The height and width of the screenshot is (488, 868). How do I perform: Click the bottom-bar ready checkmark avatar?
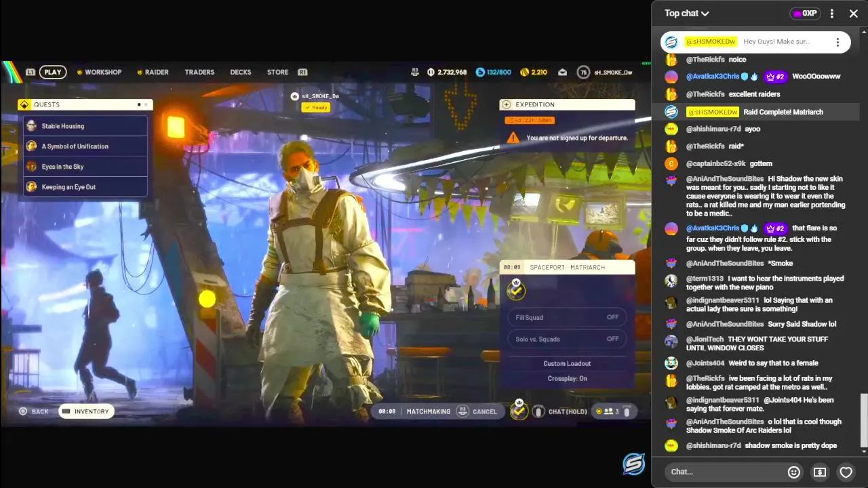[519, 411]
